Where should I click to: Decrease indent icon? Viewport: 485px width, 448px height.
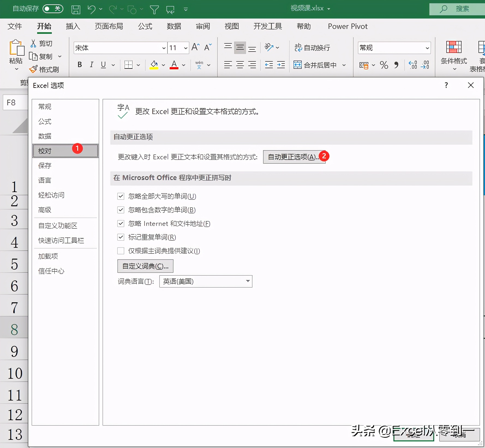[x=269, y=65]
